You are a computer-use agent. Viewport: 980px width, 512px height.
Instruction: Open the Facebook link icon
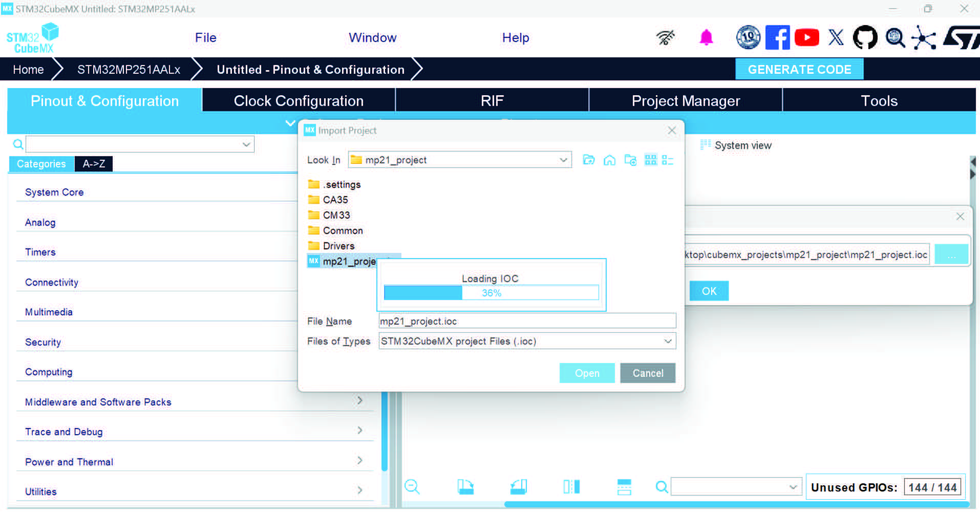pos(777,37)
